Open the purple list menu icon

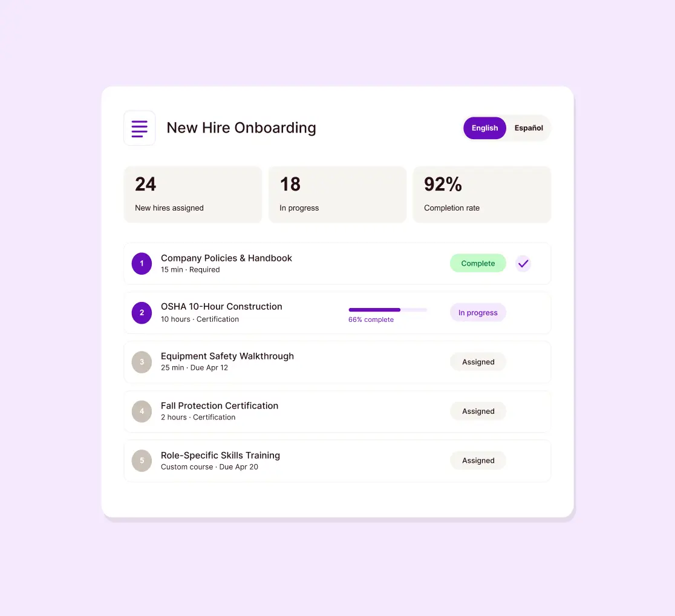click(140, 128)
